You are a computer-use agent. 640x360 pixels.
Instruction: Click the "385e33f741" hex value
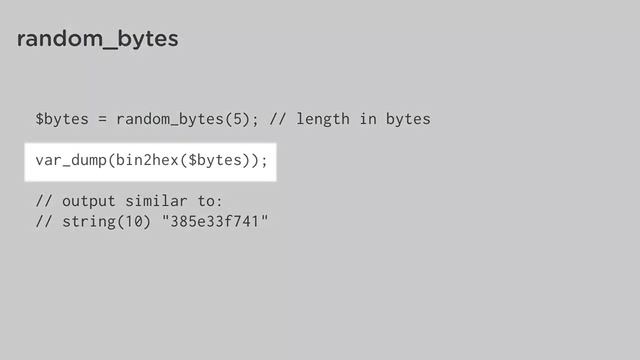click(215, 222)
